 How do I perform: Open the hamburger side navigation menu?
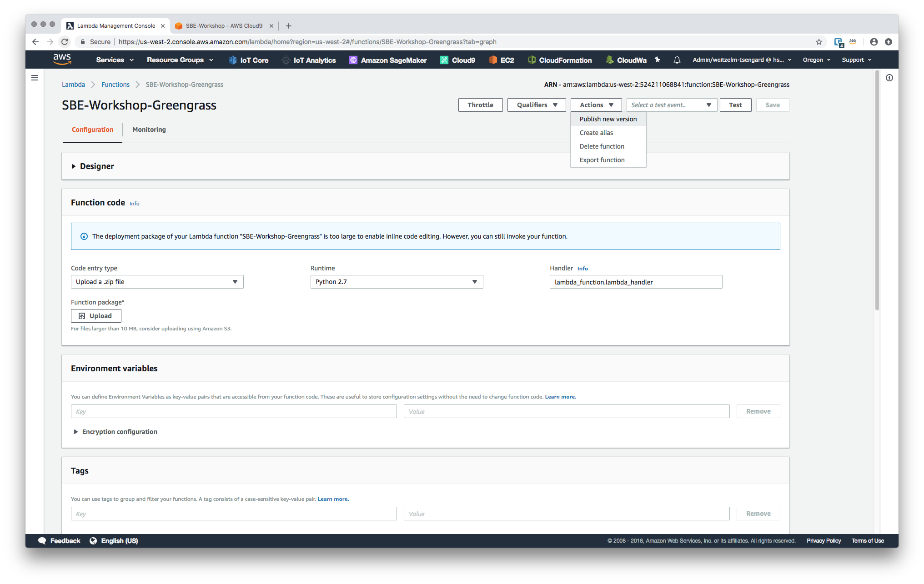point(35,78)
